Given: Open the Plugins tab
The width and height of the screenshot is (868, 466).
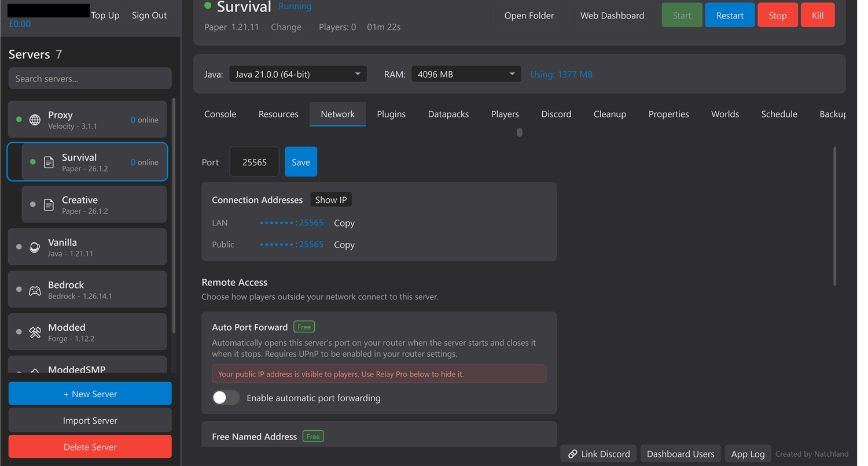Looking at the screenshot, I should coord(391,114).
